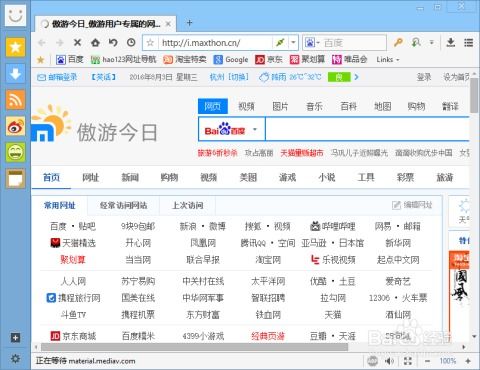Expand the address bar dropdown arrow

click(293, 42)
